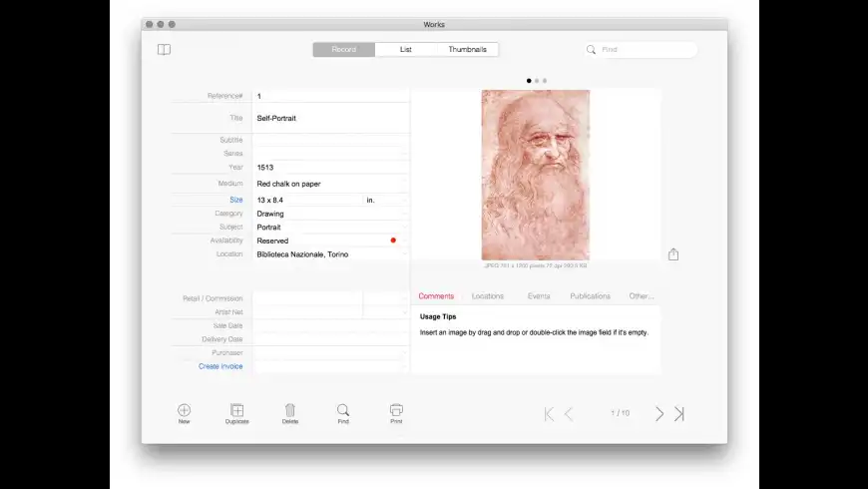The height and width of the screenshot is (489, 868).
Task: Switch to Thumbnails view
Action: [x=467, y=49]
